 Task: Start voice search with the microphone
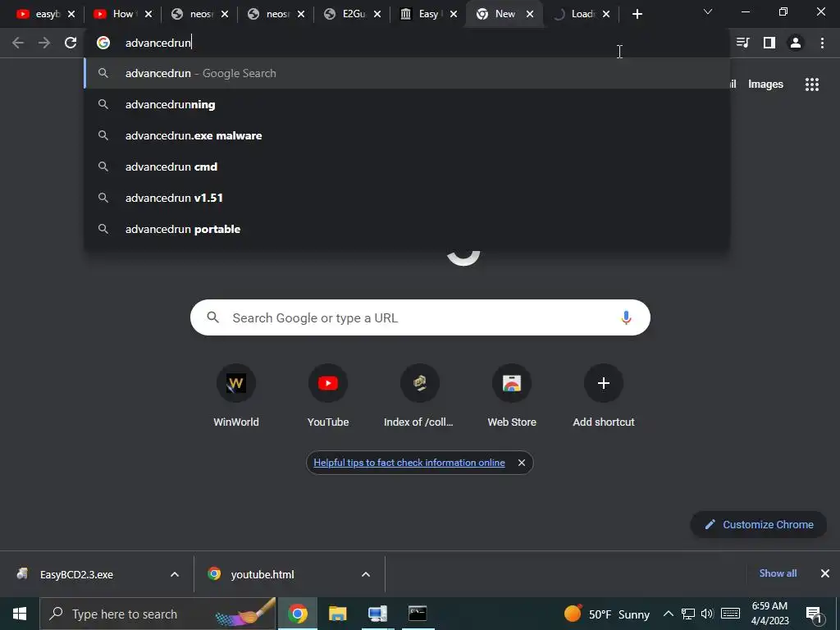click(x=626, y=317)
